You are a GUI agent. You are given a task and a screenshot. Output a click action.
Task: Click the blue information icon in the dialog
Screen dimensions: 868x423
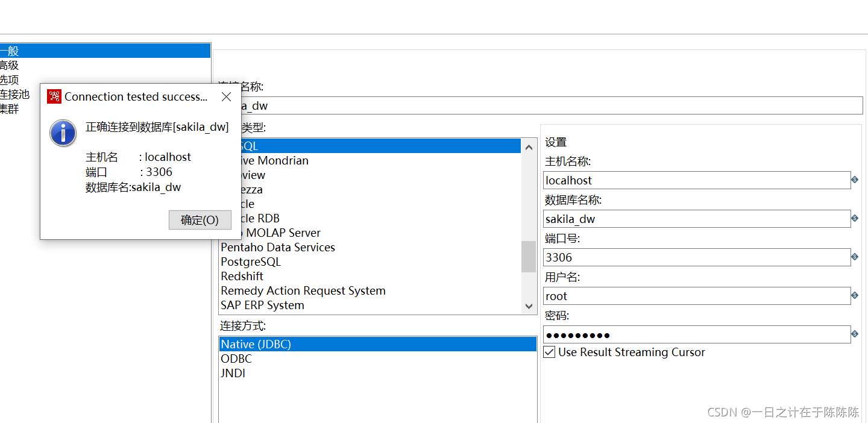(63, 133)
